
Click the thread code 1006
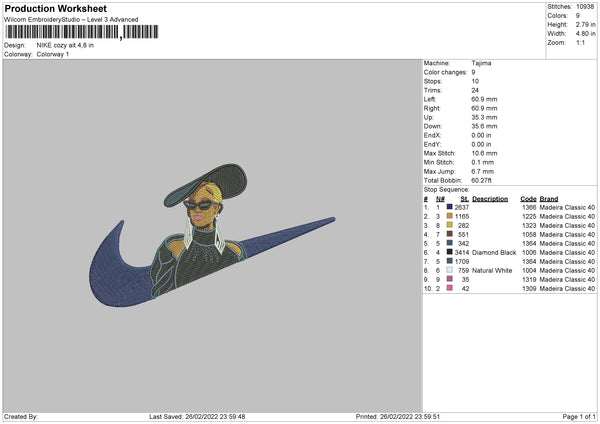529,253
